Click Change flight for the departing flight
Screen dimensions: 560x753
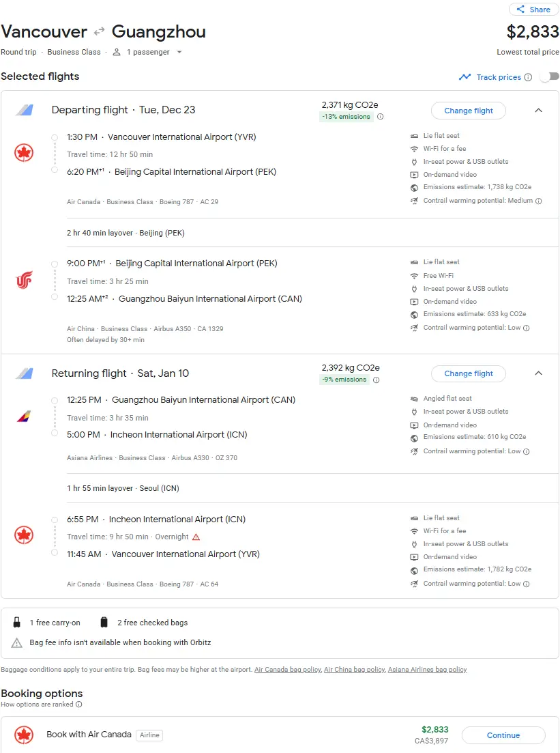[469, 111]
